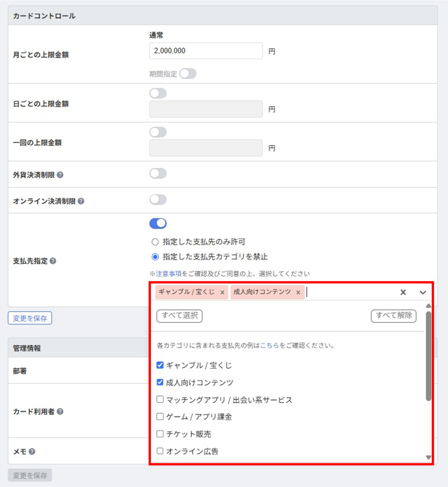Select 指定した支払先のみ許可 radio option
Screen dimensions: 448x487
(x=155, y=242)
